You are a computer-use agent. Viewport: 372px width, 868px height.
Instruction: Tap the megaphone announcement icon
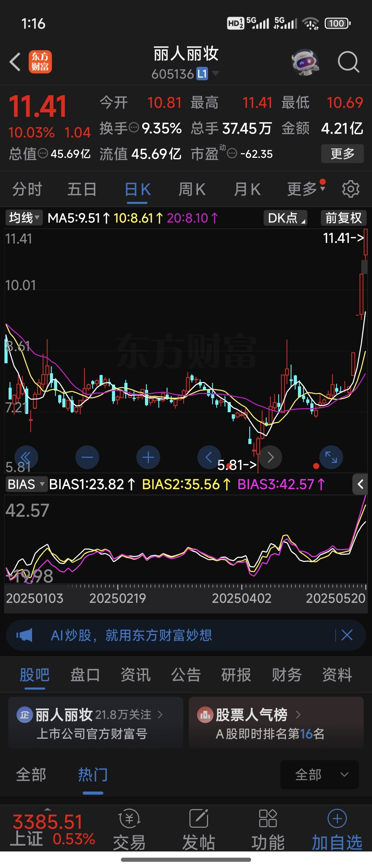24,635
